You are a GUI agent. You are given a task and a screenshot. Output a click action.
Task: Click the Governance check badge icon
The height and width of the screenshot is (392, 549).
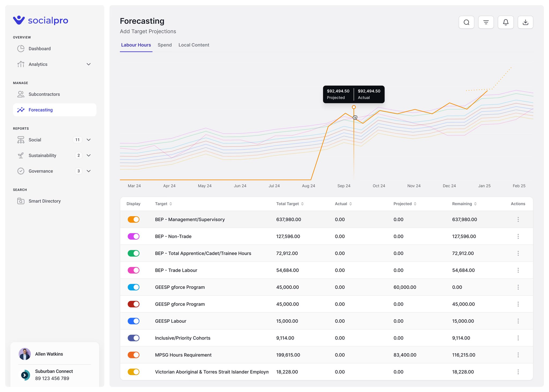(x=21, y=171)
